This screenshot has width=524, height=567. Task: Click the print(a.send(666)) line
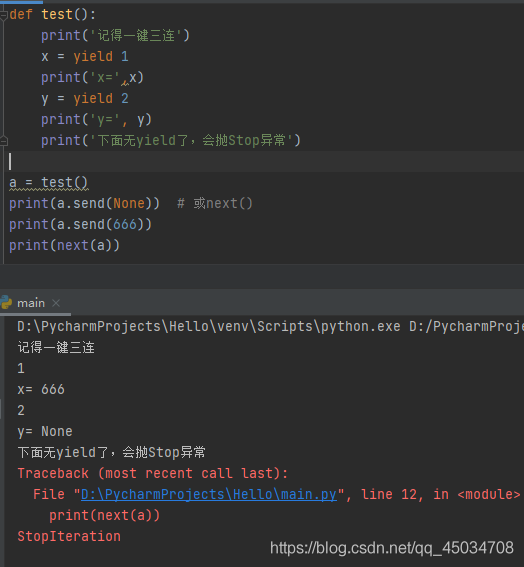coord(81,224)
